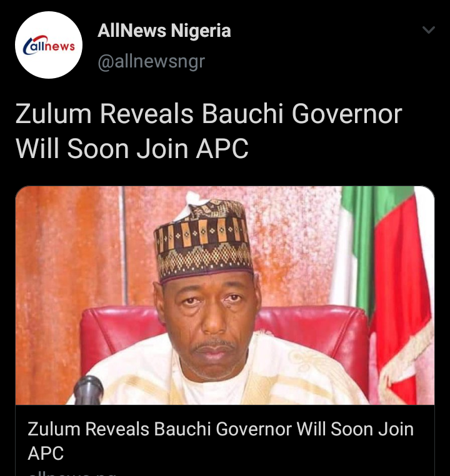Click "Nigeria" in the account name

click(x=201, y=31)
